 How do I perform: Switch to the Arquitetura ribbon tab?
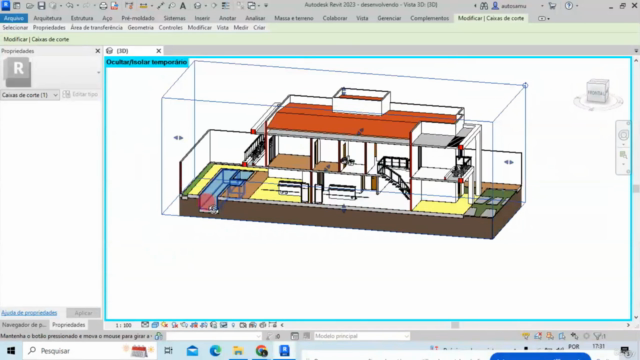click(x=47, y=18)
